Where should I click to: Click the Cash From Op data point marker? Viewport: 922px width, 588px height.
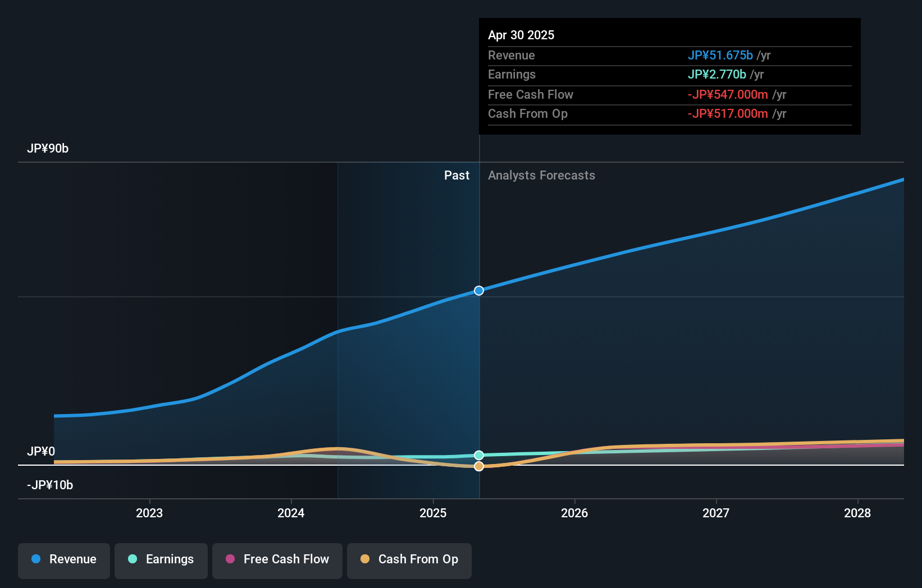pyautogui.click(x=479, y=466)
